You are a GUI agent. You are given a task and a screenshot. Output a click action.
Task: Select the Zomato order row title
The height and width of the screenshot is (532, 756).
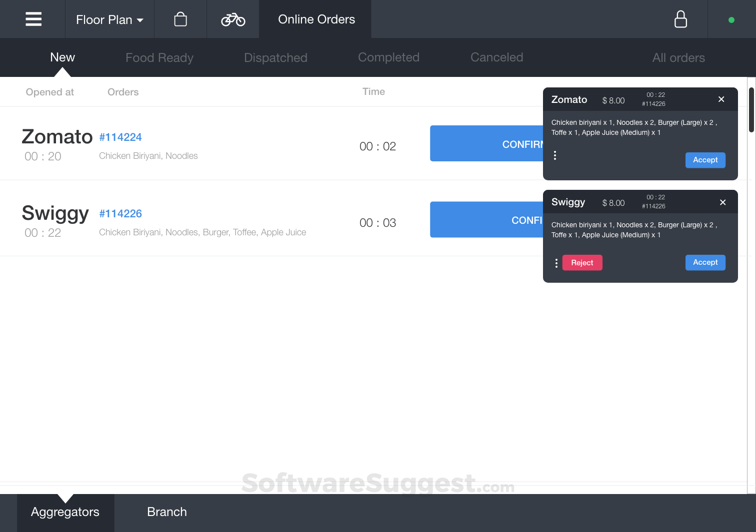click(57, 136)
